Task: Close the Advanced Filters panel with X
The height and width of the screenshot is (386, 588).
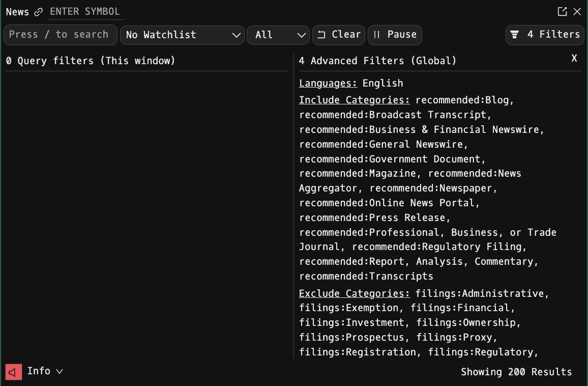Action: tap(574, 58)
